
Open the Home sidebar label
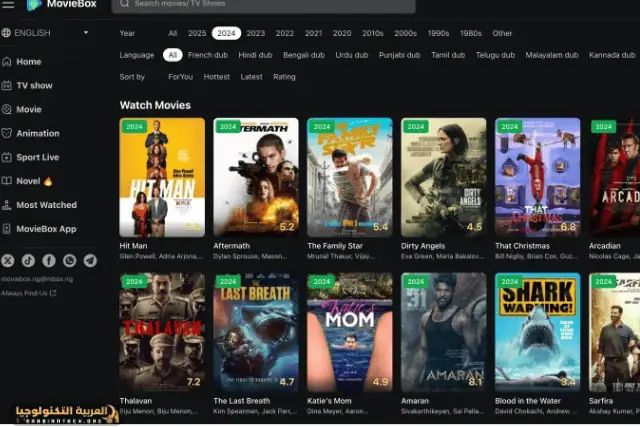click(29, 62)
